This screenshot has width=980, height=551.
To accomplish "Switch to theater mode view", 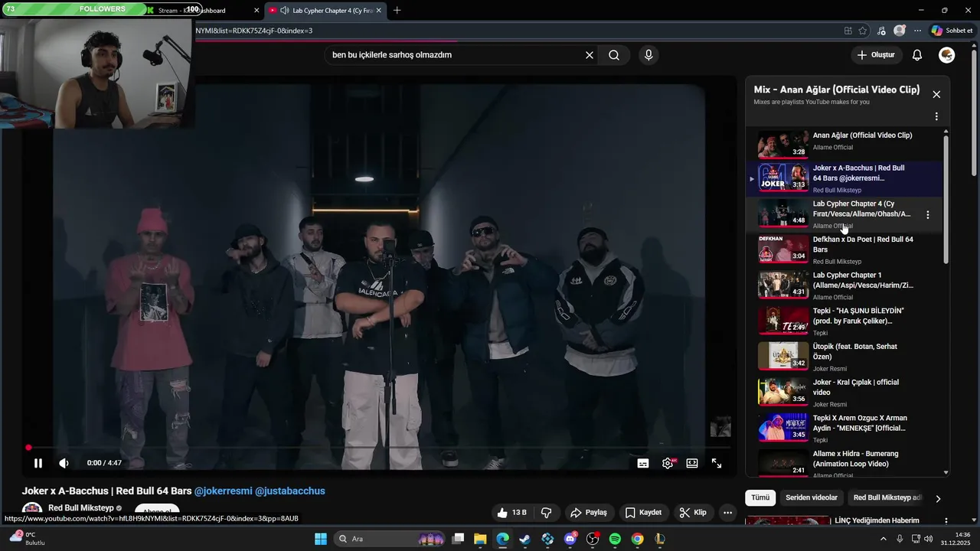I will [692, 463].
